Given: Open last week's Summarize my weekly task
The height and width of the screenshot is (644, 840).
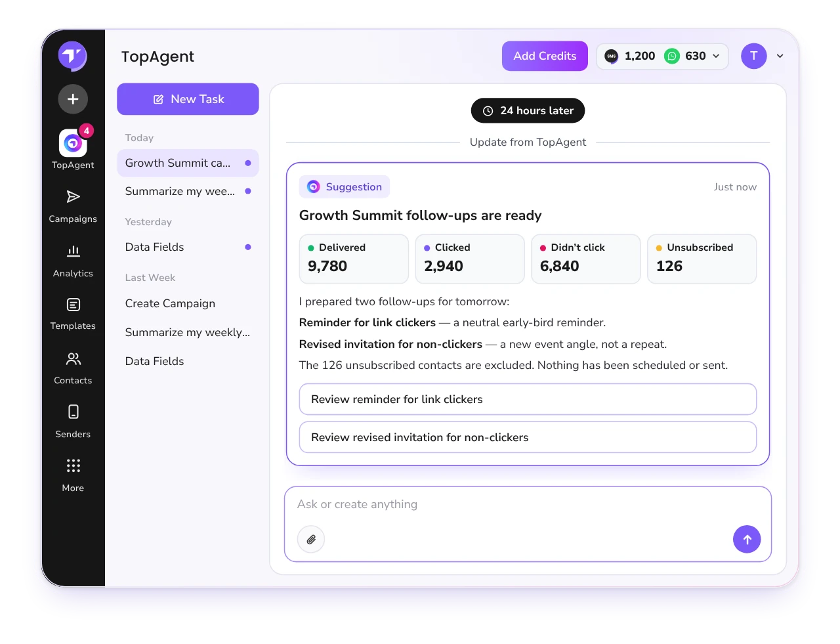Looking at the screenshot, I should (188, 332).
